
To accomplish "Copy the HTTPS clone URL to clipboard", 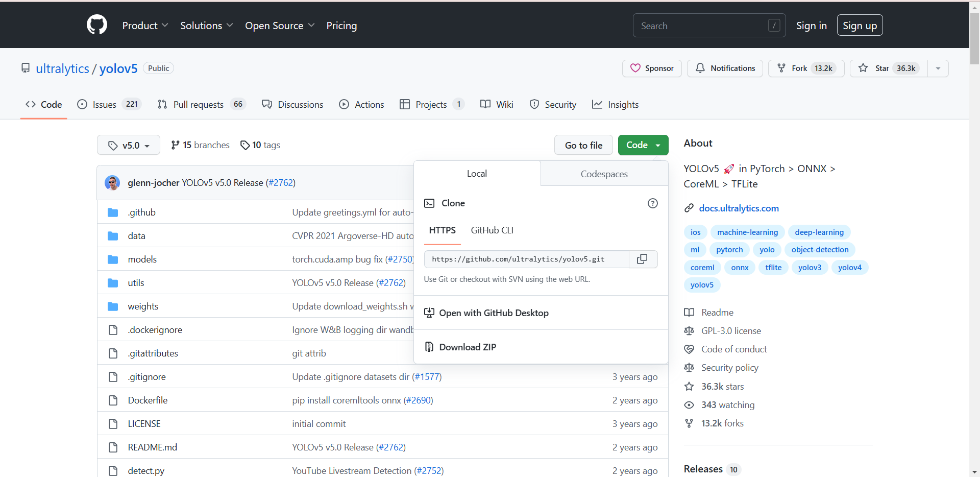I will [642, 259].
